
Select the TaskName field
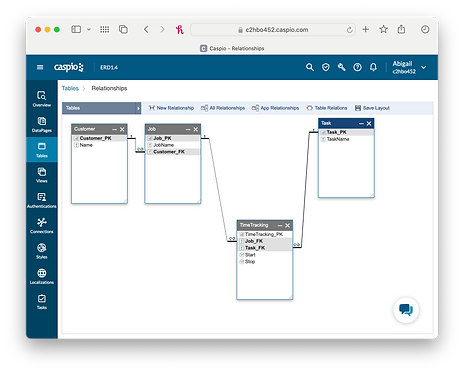click(346, 139)
